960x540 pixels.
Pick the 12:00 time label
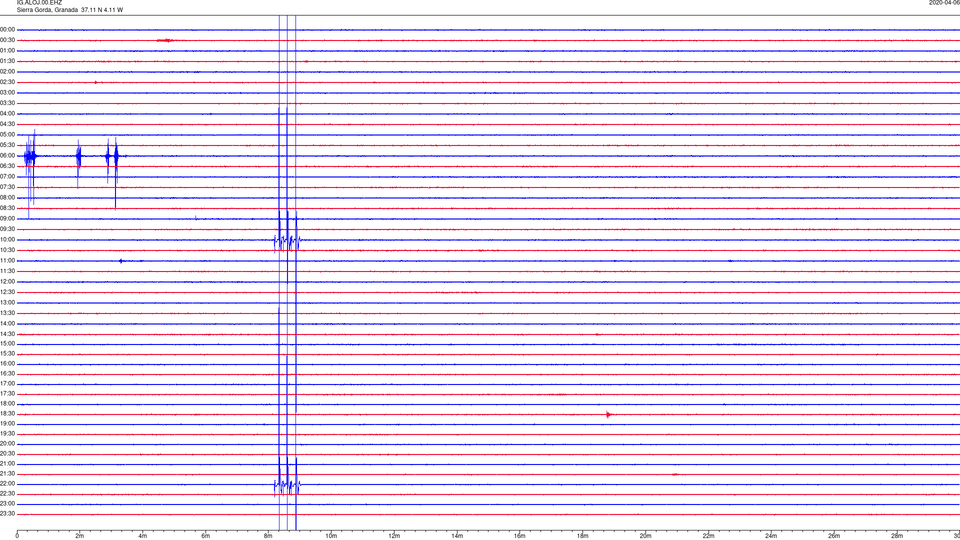7,282
